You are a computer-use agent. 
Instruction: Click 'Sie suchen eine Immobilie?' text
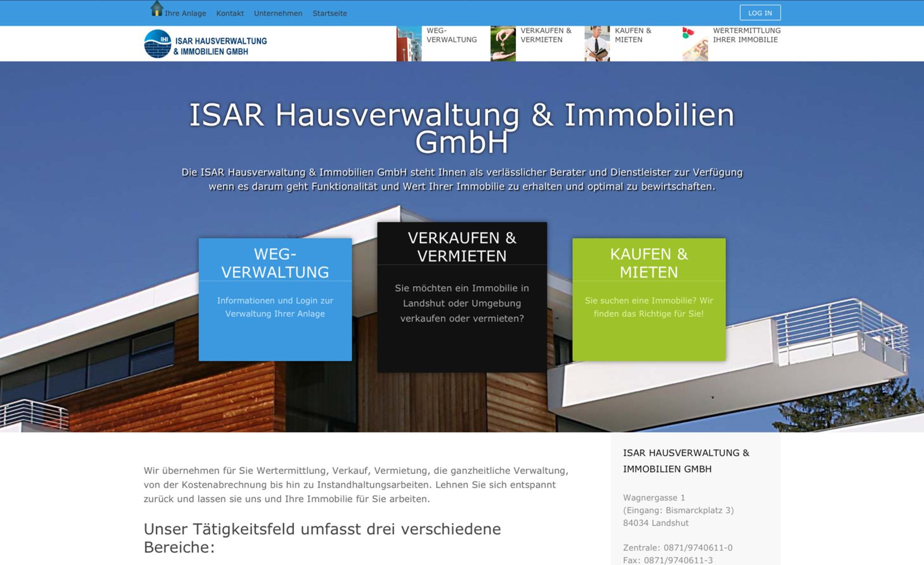pos(649,307)
